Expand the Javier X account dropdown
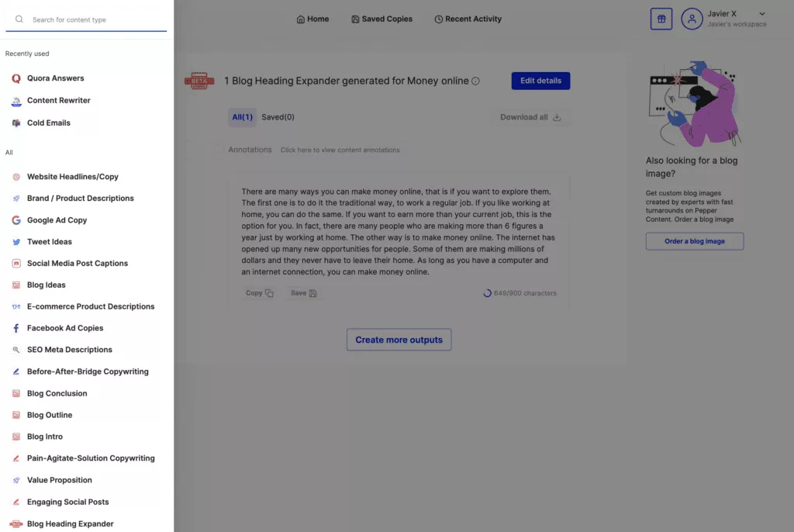Viewport: 794px width, 532px height. tap(761, 14)
